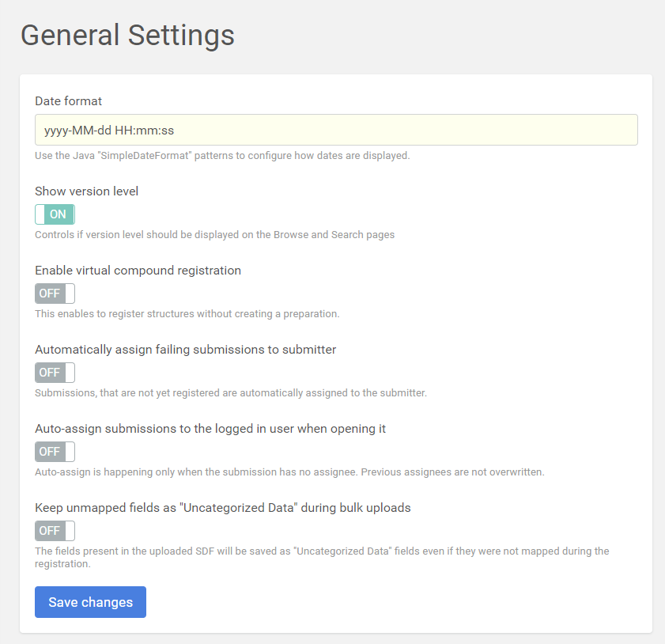Click the SimpleDateFormat patterns hint text
Image resolution: width=665 pixels, height=644 pixels.
222,156
